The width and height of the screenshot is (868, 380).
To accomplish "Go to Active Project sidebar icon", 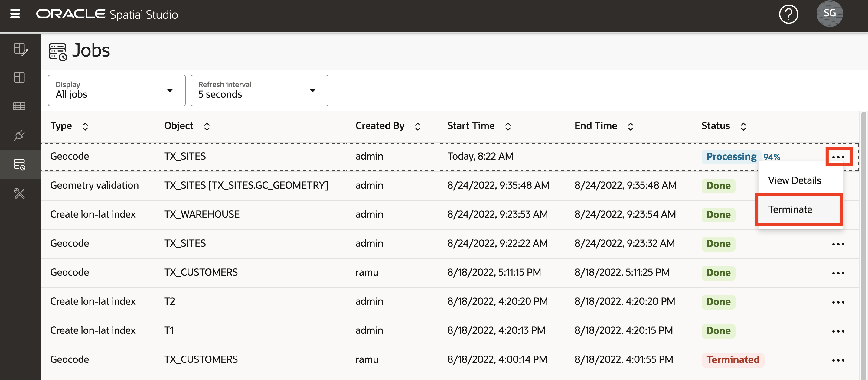I will (x=20, y=49).
